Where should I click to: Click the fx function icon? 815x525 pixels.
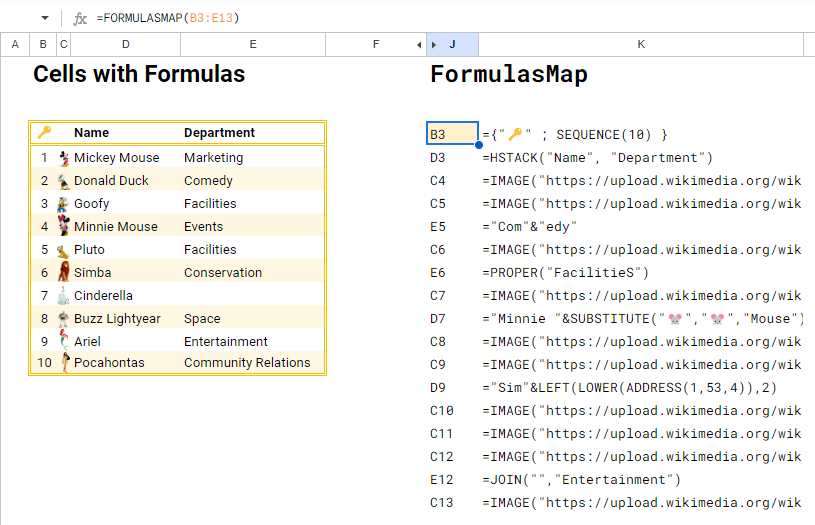point(80,19)
